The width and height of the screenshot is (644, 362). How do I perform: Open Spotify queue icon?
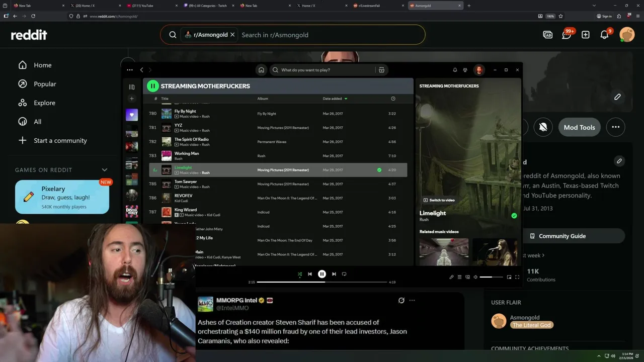459,277
